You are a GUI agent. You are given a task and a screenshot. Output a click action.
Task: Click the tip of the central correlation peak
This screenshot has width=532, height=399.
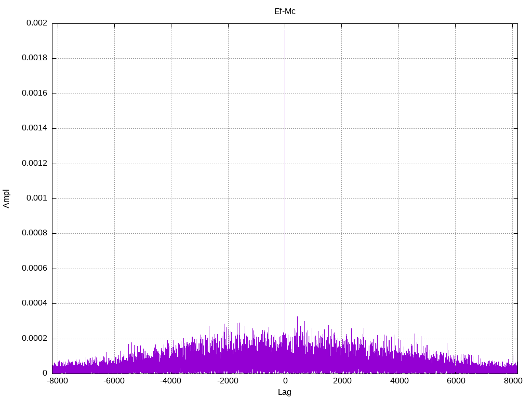click(x=285, y=31)
